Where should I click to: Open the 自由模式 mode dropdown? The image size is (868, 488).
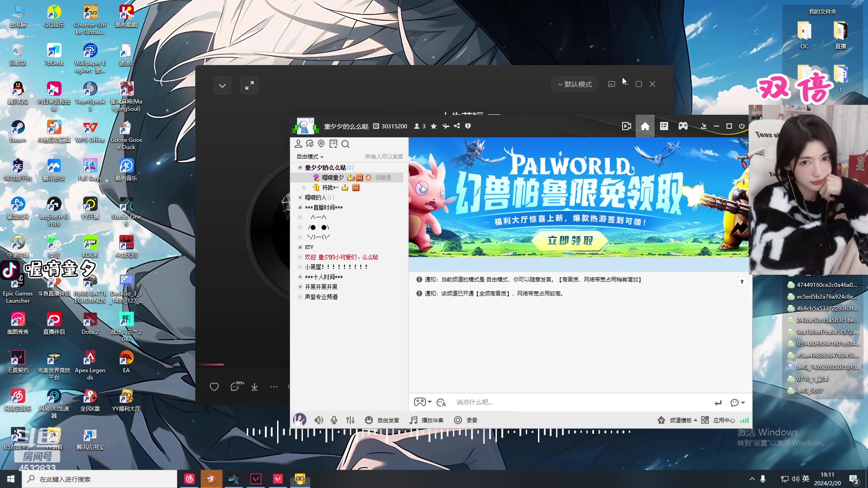coord(310,157)
